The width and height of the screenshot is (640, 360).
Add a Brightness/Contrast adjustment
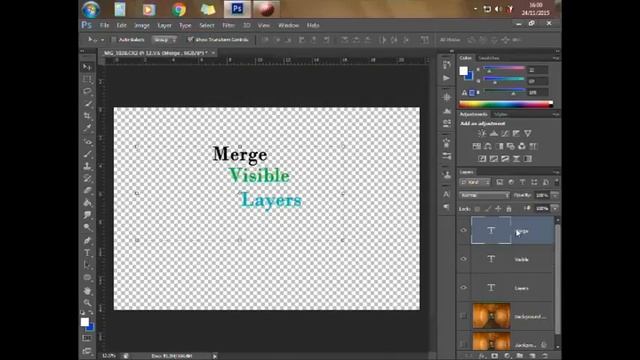(482, 133)
